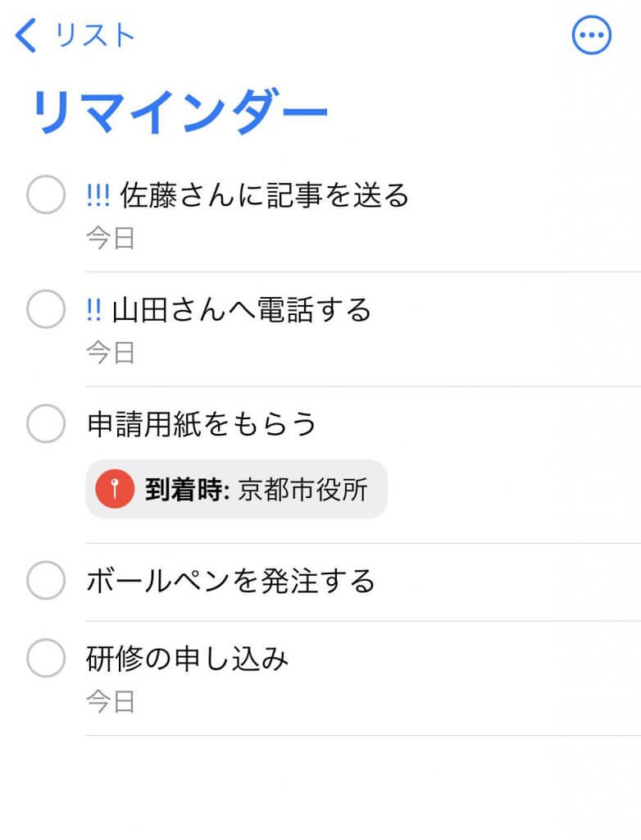Select the 申請用紙をもらう reminder title
The image size is (641, 840).
point(202,424)
